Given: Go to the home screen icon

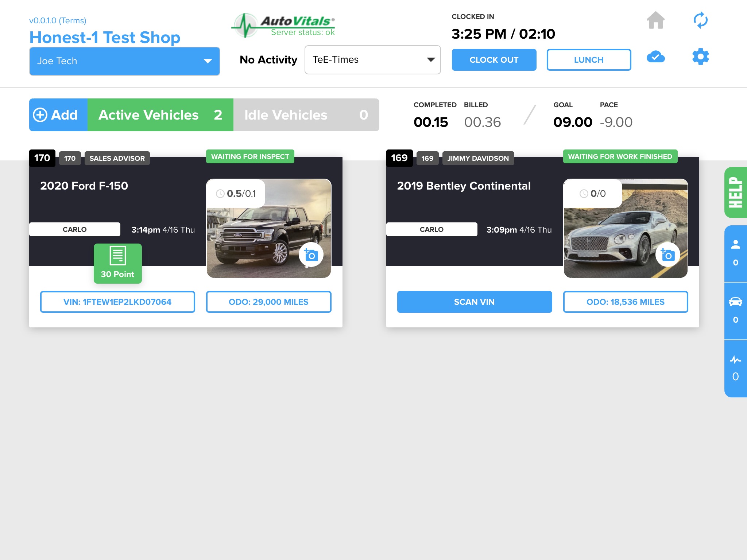Looking at the screenshot, I should click(x=655, y=20).
